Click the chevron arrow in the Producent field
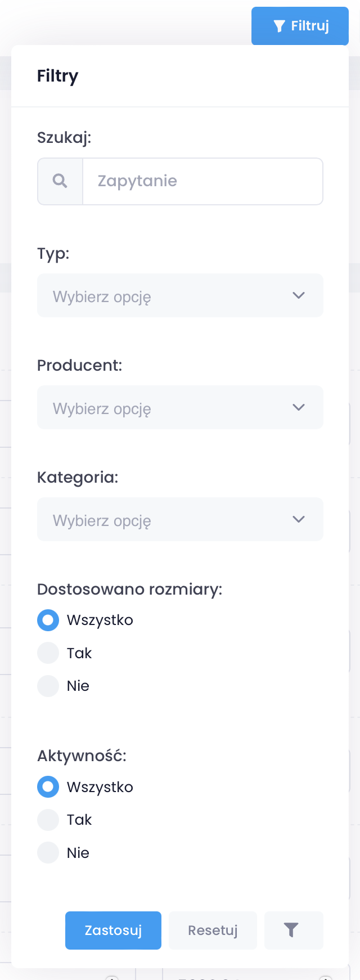Viewport: 360px width, 980px height. pyautogui.click(x=299, y=407)
